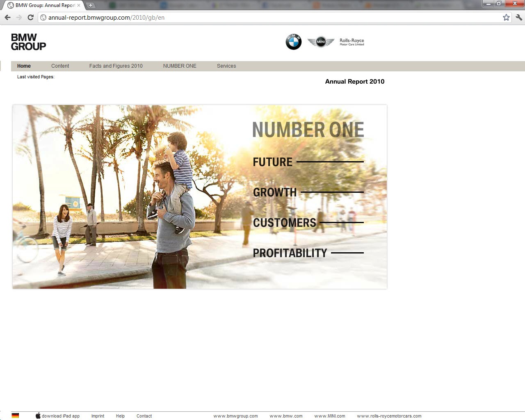The image size is (525, 420).
Task: Open a new browser tab
Action: pos(91,5)
